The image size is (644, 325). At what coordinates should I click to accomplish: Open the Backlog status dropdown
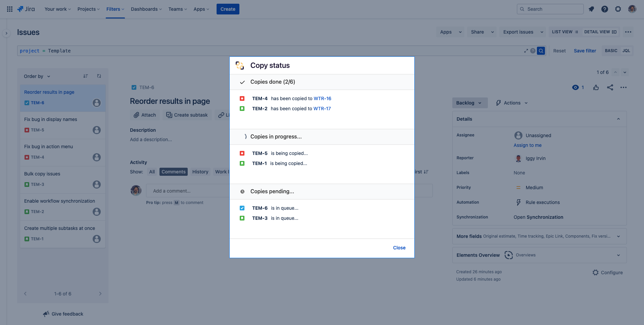pos(469,103)
